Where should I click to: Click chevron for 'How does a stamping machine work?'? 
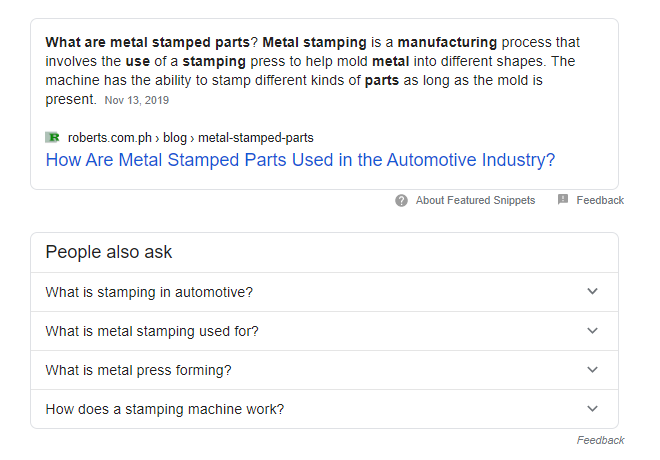[592, 409]
